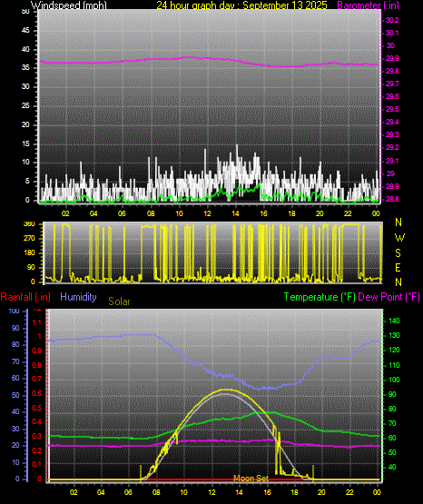Image resolution: width=423 pixels, height=504 pixels.
Task: Click the E compass letter beside direction graph
Action: click(398, 267)
